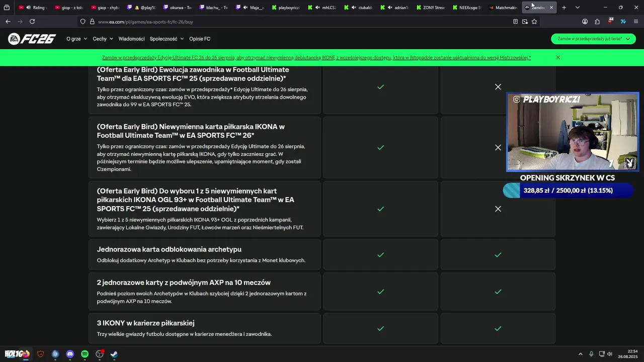The image size is (644, 362).
Task: Open the browser hamburger menu
Action: point(636,22)
